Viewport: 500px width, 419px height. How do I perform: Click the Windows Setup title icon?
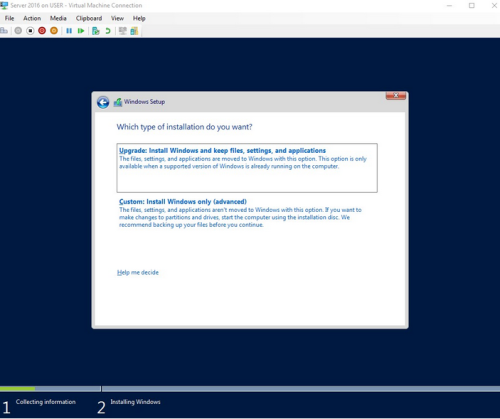click(x=118, y=102)
